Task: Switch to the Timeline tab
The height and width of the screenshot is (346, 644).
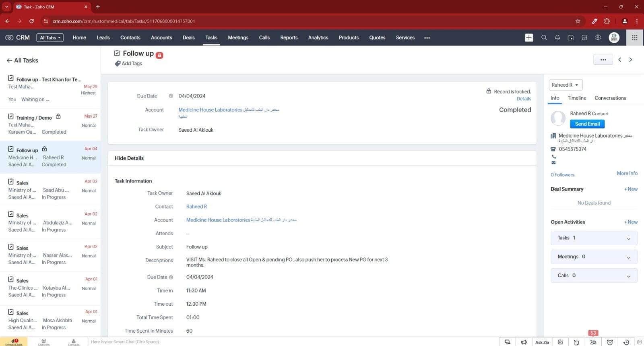Action: click(577, 98)
